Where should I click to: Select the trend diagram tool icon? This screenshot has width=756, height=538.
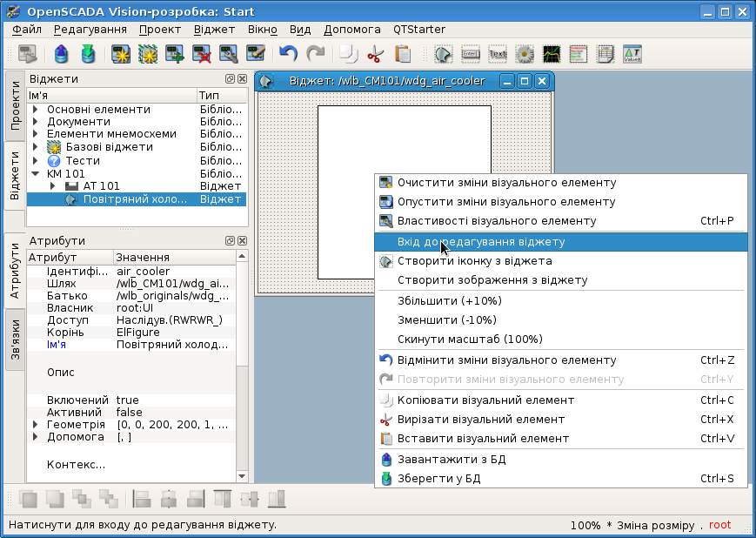tap(552, 54)
